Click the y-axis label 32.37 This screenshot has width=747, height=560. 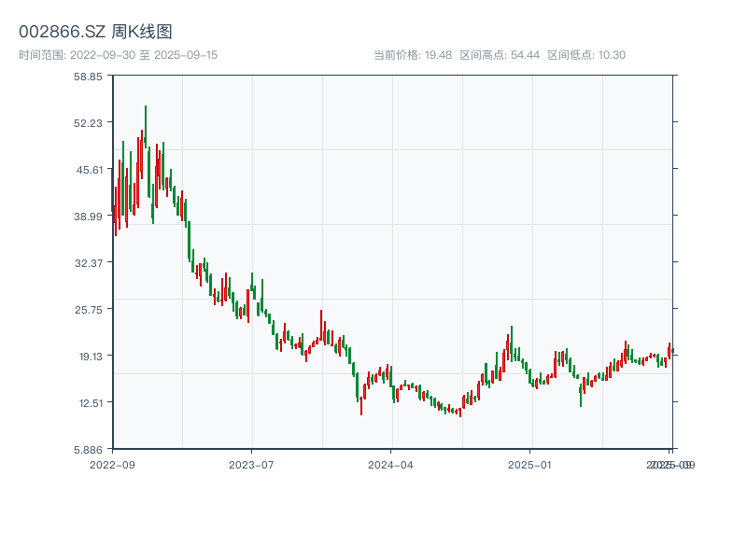coord(89,263)
